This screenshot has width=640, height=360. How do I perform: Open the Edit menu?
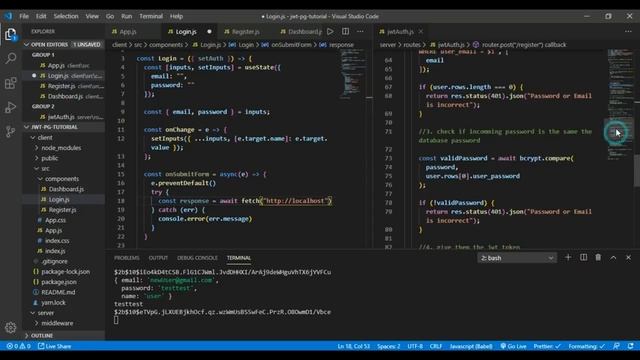[x=41, y=16]
